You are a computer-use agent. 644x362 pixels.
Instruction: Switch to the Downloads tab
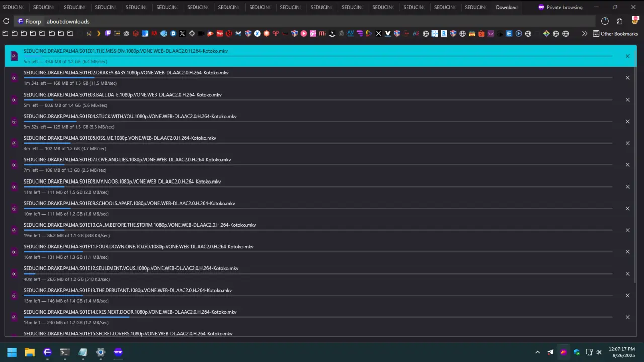[506, 7]
